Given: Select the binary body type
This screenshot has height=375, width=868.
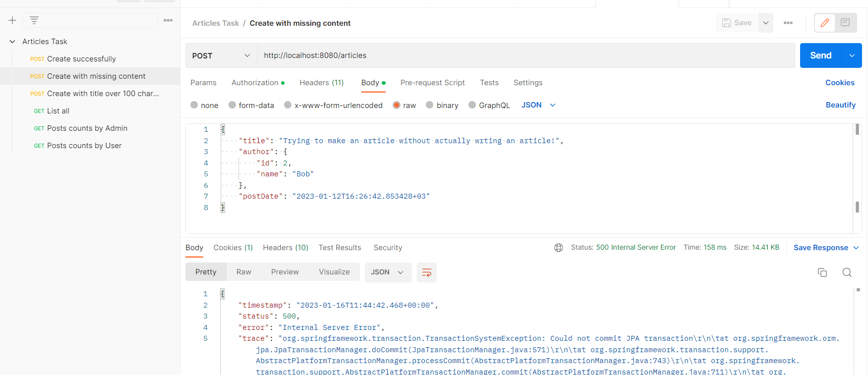Looking at the screenshot, I should (442, 105).
